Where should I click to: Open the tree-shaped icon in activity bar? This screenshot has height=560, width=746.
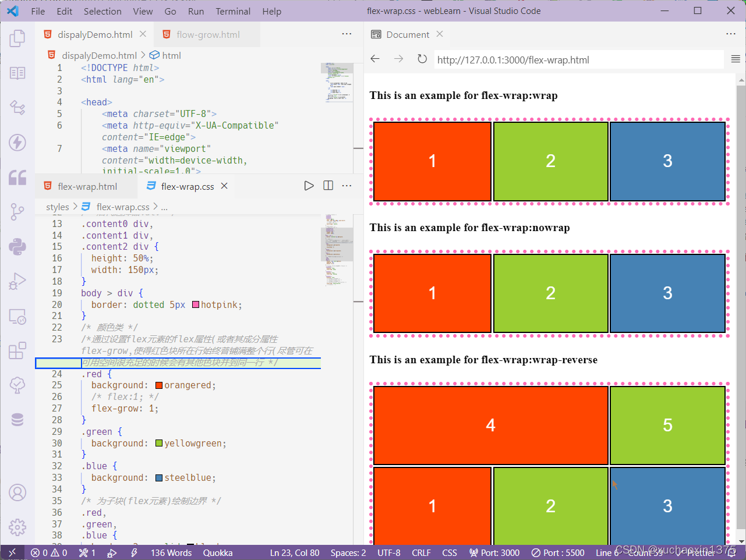pos(17,385)
